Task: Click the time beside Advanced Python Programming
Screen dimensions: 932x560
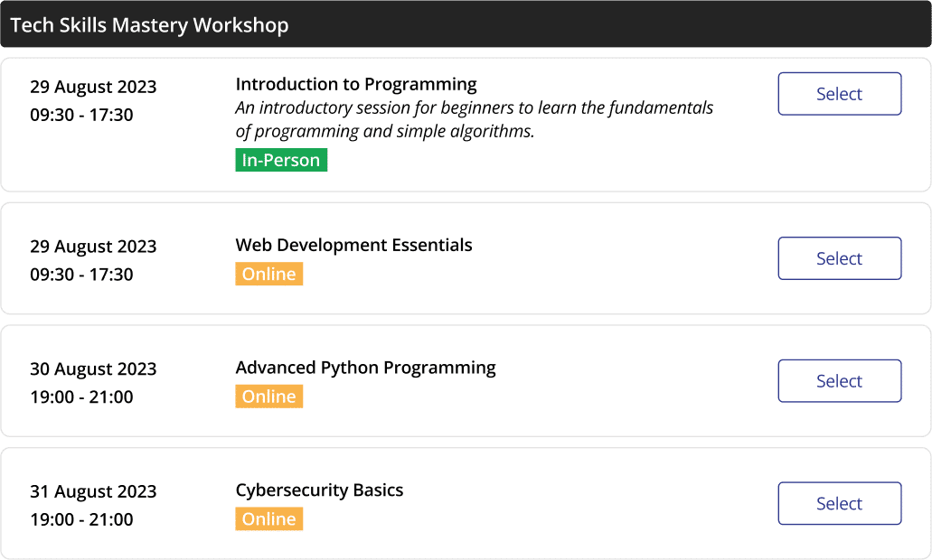Action: click(81, 397)
